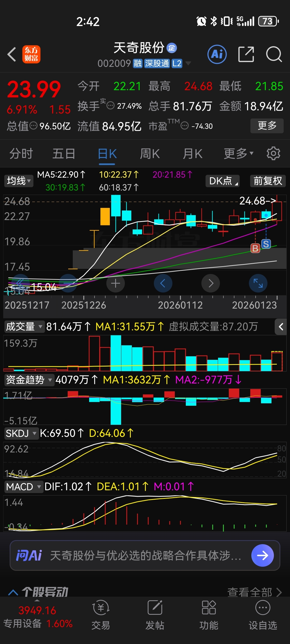Zoom in chart with plus button
Image resolution: width=290 pixels, height=644 pixels.
[x=115, y=283]
